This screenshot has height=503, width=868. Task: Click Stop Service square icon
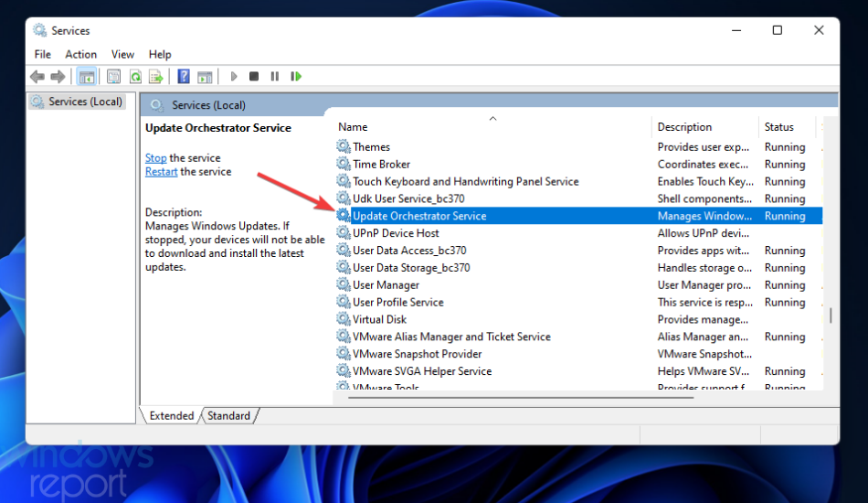click(x=254, y=77)
